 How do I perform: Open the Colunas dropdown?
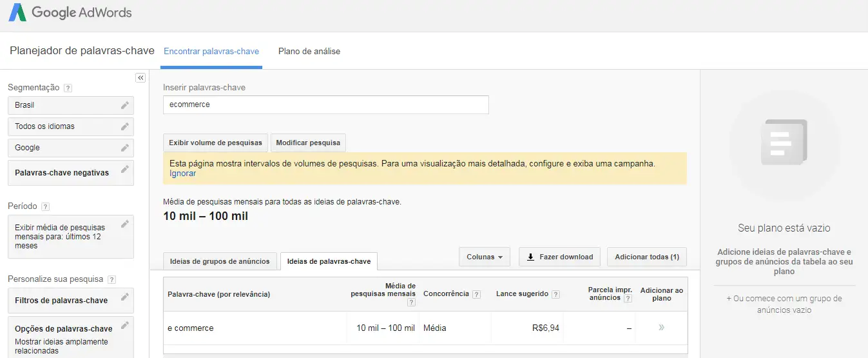484,257
